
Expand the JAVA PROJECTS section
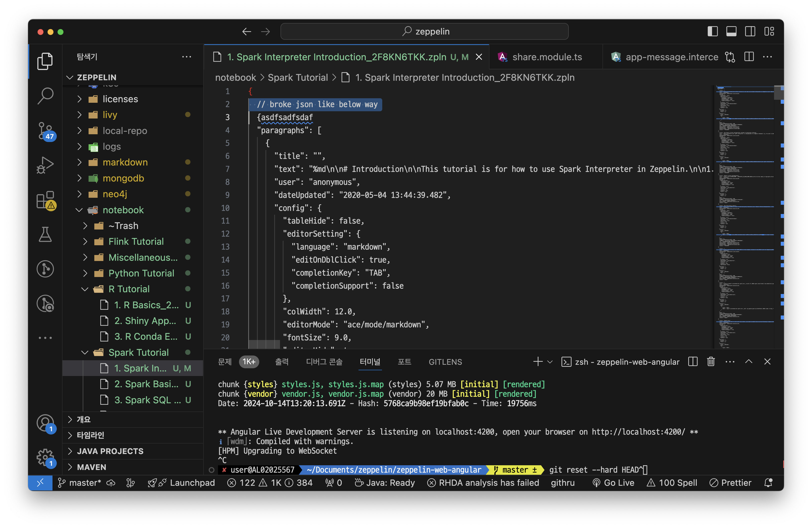pos(133,451)
